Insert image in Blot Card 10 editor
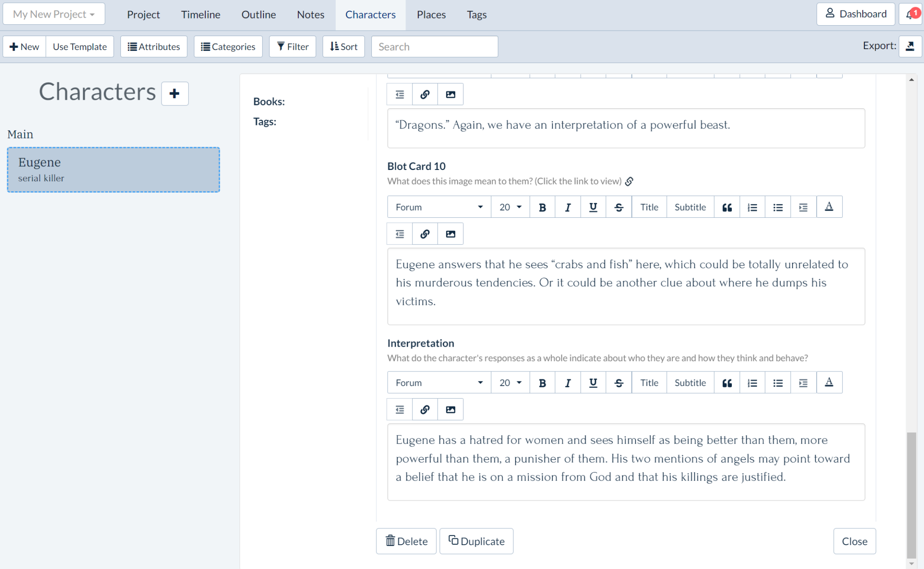 click(450, 234)
